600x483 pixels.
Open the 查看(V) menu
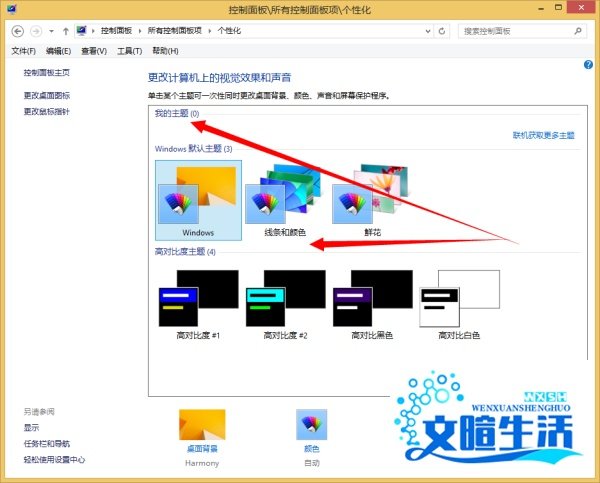(94, 51)
